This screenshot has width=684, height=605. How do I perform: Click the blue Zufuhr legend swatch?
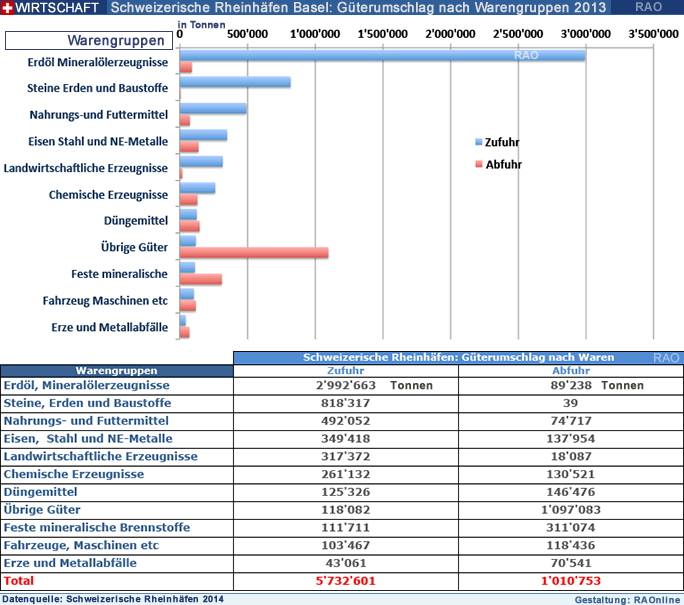(478, 142)
